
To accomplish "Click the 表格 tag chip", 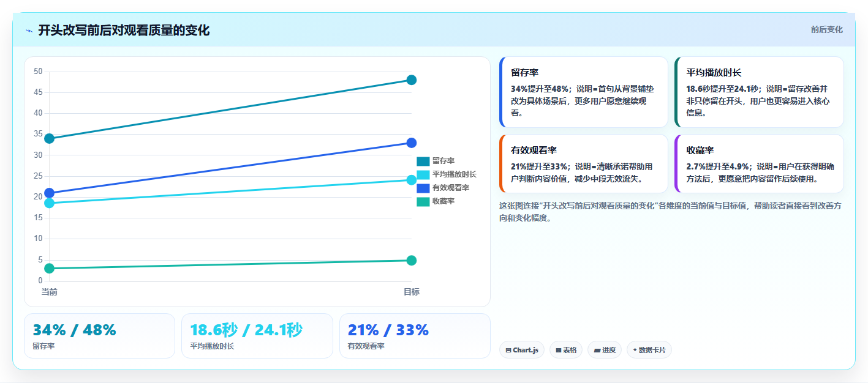I will [566, 350].
